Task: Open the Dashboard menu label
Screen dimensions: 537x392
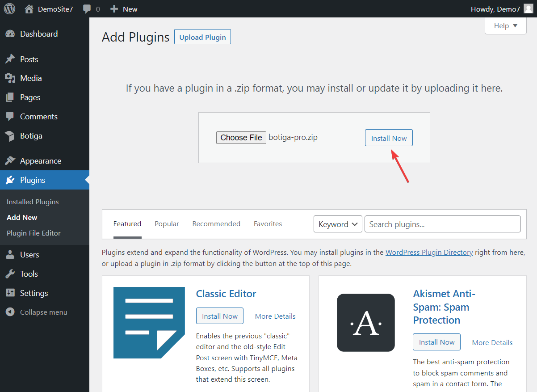Action: click(x=39, y=34)
